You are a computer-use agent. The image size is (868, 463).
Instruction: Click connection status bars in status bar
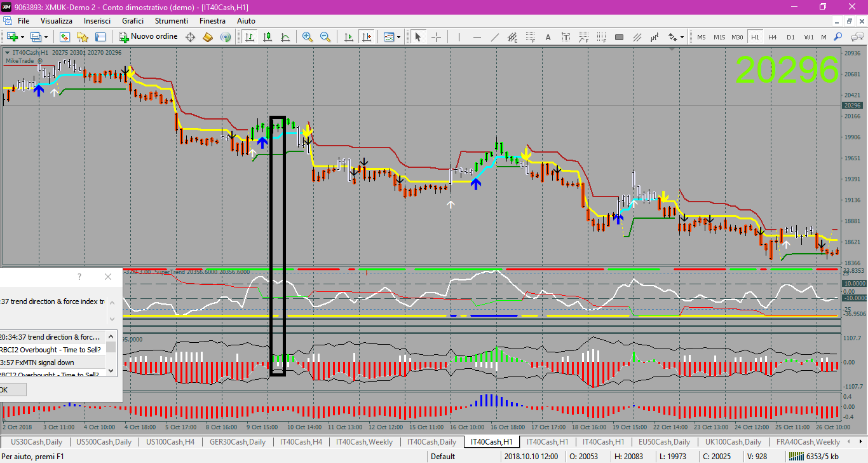(796, 456)
